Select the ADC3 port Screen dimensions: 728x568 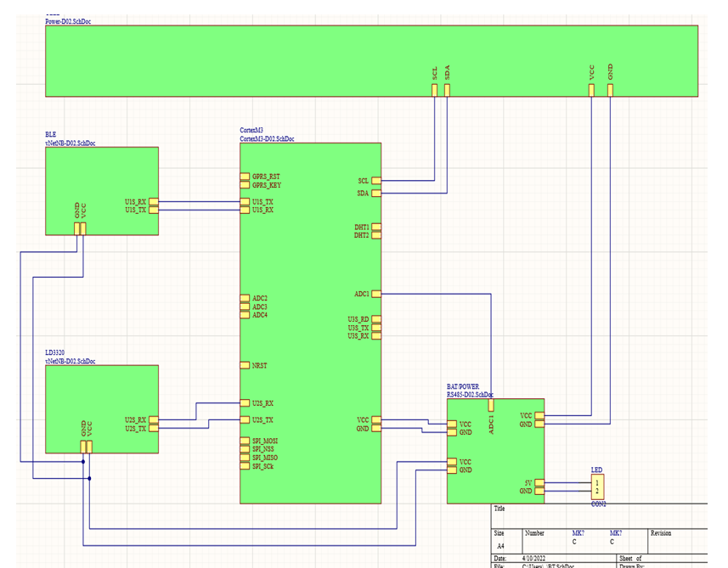click(245, 306)
